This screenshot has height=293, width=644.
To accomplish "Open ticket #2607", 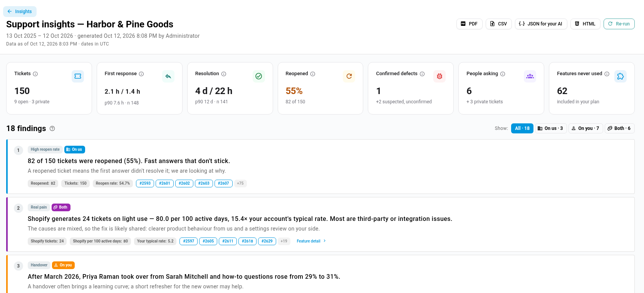I will 224,184.
